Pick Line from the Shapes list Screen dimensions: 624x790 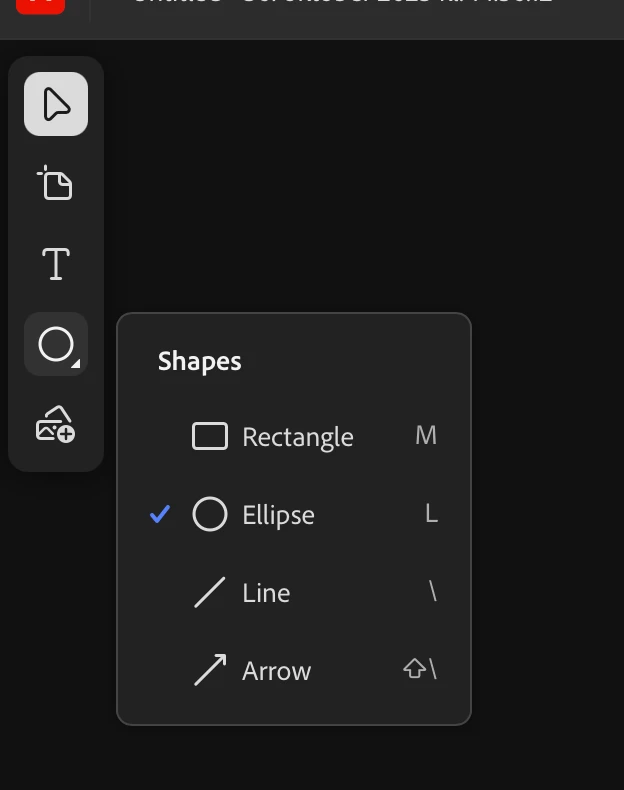(266, 593)
